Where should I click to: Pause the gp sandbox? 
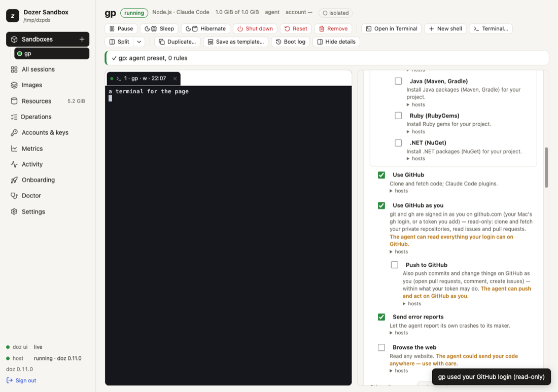coord(121,28)
